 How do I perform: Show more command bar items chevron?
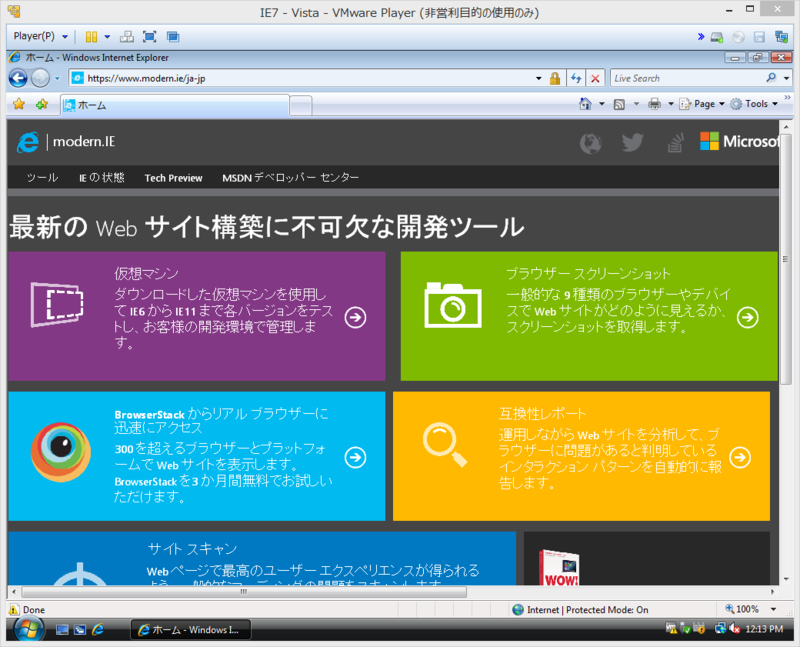tap(787, 97)
